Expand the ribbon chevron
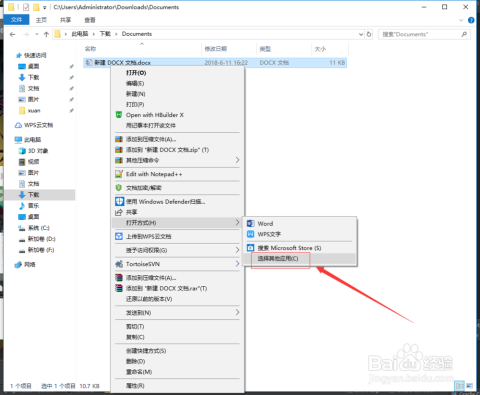 (461, 20)
